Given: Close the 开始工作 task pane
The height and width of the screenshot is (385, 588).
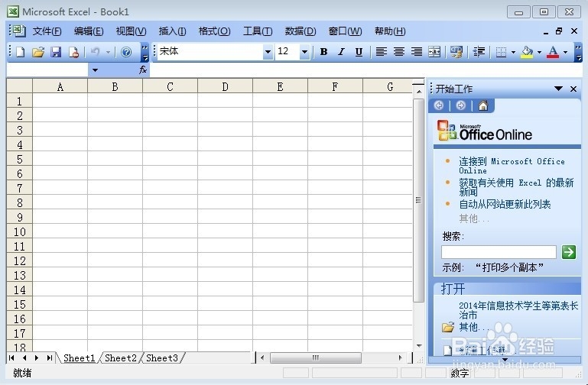Looking at the screenshot, I should 573,89.
